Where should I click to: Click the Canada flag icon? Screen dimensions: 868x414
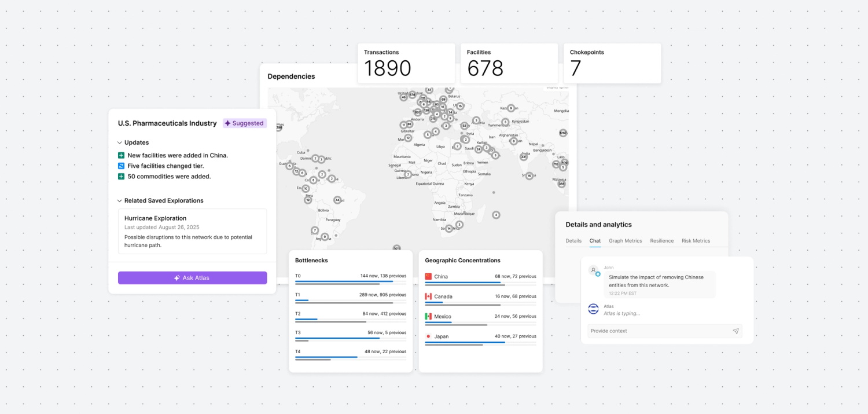(428, 296)
